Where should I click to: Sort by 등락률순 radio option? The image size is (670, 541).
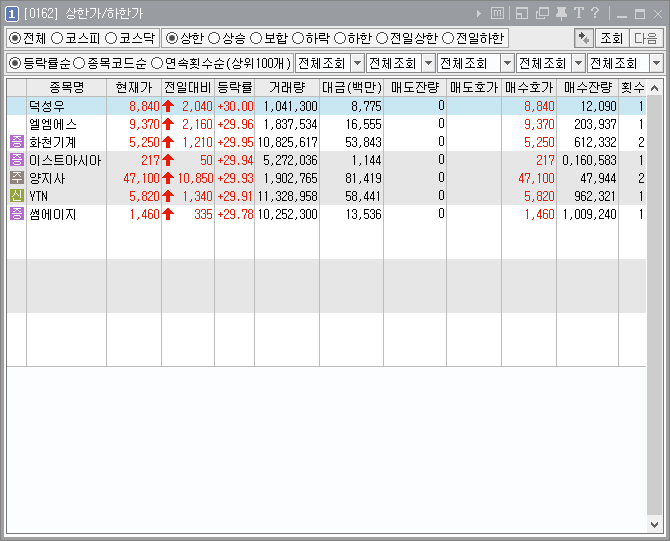click(x=15, y=64)
